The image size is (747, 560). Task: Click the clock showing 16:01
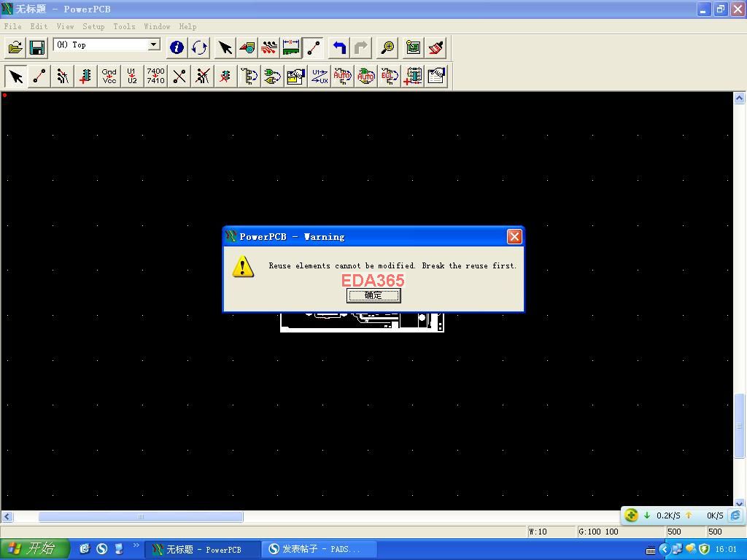tap(726, 550)
